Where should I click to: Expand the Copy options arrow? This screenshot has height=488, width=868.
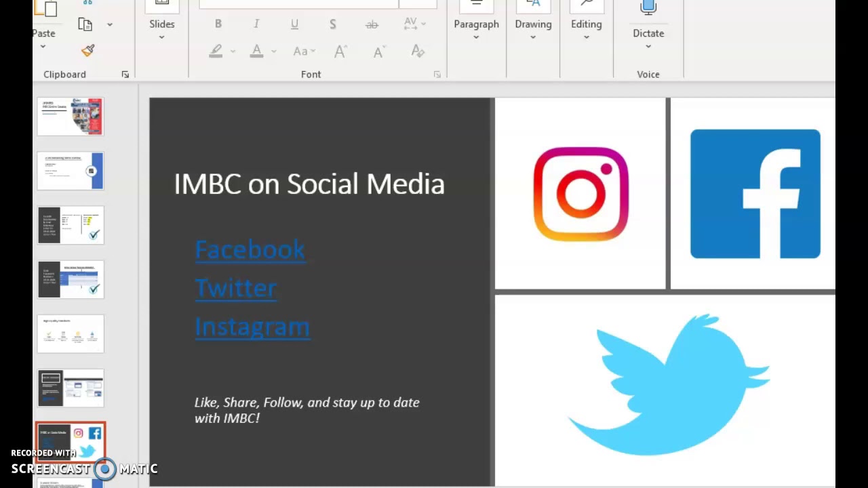click(x=110, y=24)
